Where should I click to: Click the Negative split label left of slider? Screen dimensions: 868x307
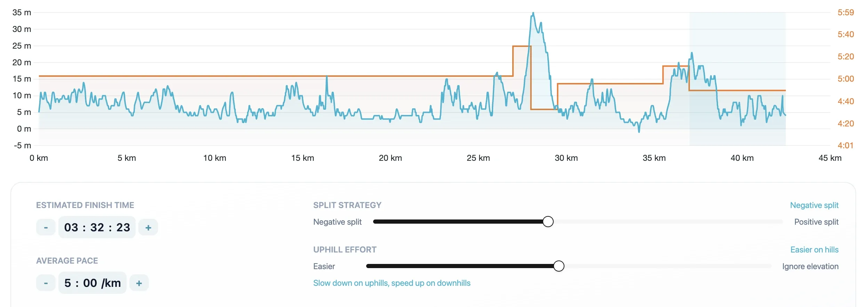pos(337,222)
